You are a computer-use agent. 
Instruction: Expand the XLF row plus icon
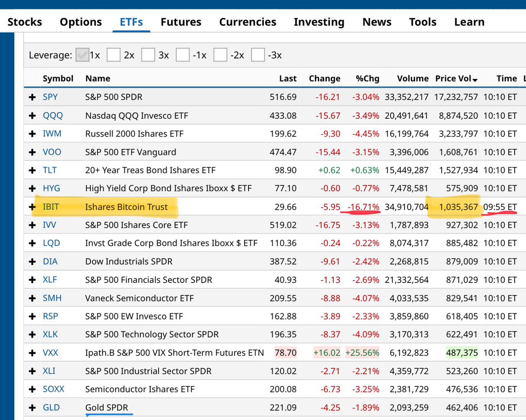[x=32, y=279]
